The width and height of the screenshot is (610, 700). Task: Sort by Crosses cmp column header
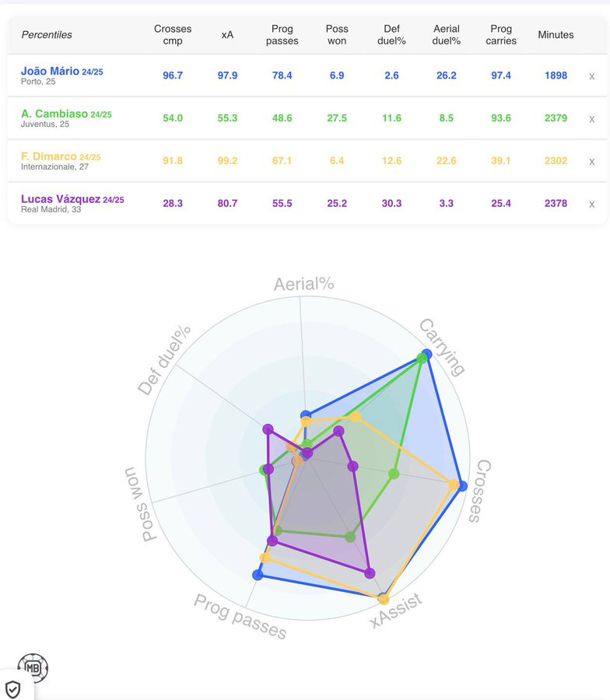pyautogui.click(x=173, y=35)
